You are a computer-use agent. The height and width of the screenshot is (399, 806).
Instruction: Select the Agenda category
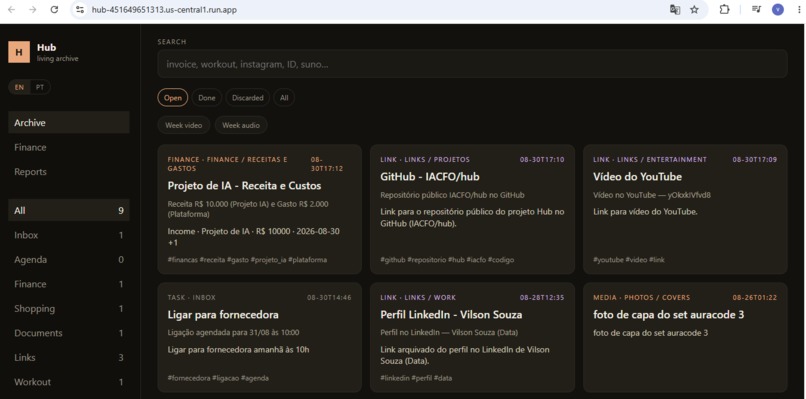tap(69, 260)
